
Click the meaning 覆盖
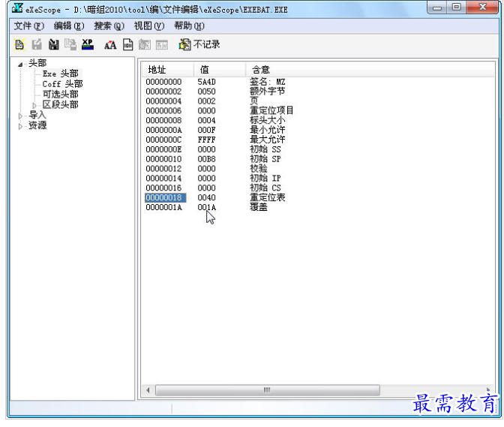point(259,207)
